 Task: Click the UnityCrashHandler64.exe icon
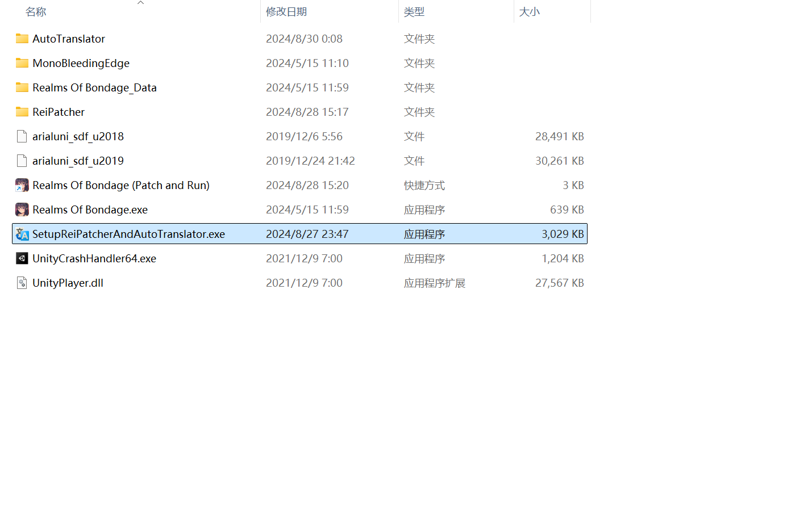22,258
